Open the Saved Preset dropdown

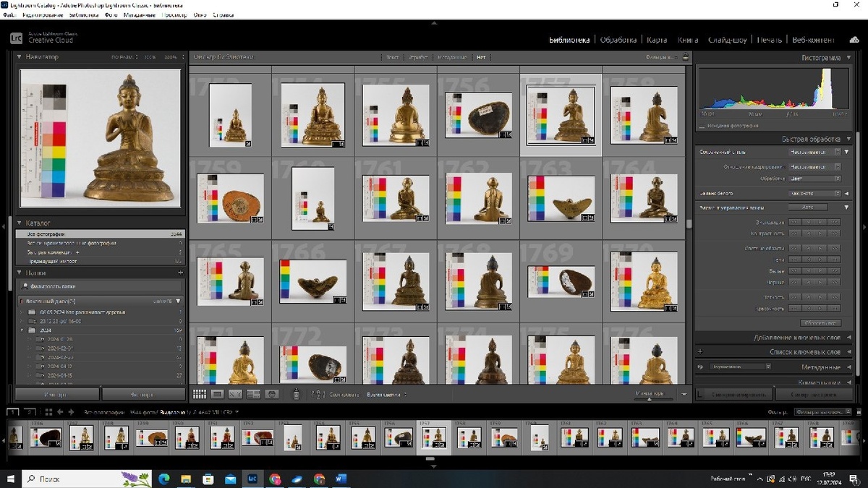point(814,152)
